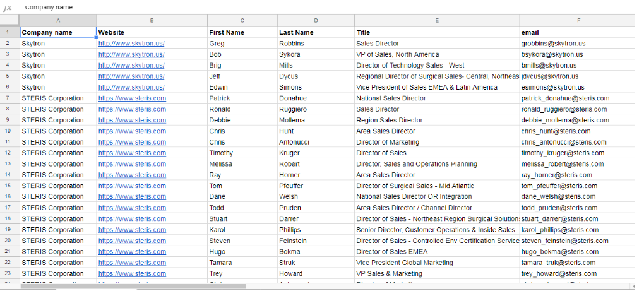Open steris.com link in Trey Howard row
Screen dimensions: 644x291
click(x=132, y=273)
